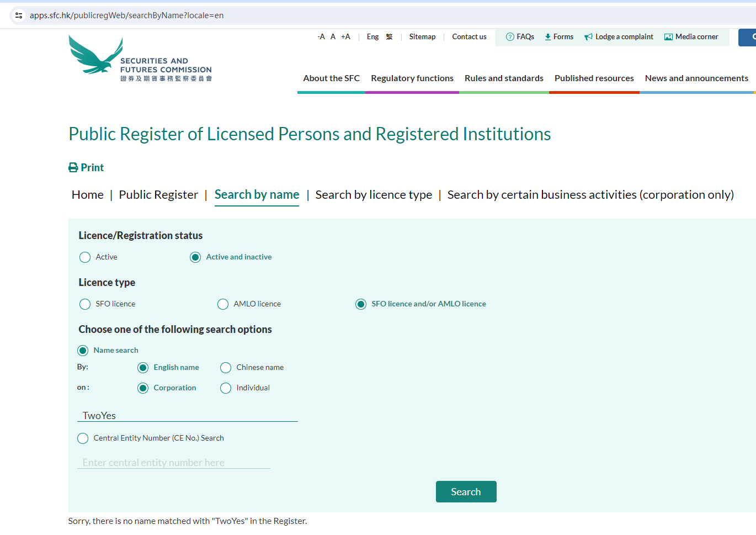Select Corporation radio button
This screenshot has height=535, width=756.
143,388
